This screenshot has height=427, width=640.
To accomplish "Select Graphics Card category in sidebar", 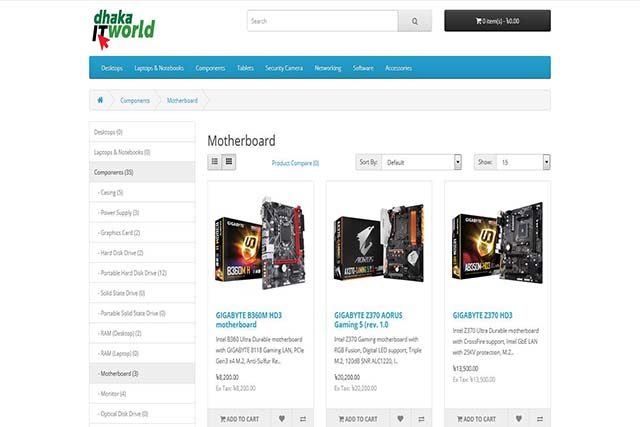I will pyautogui.click(x=120, y=232).
